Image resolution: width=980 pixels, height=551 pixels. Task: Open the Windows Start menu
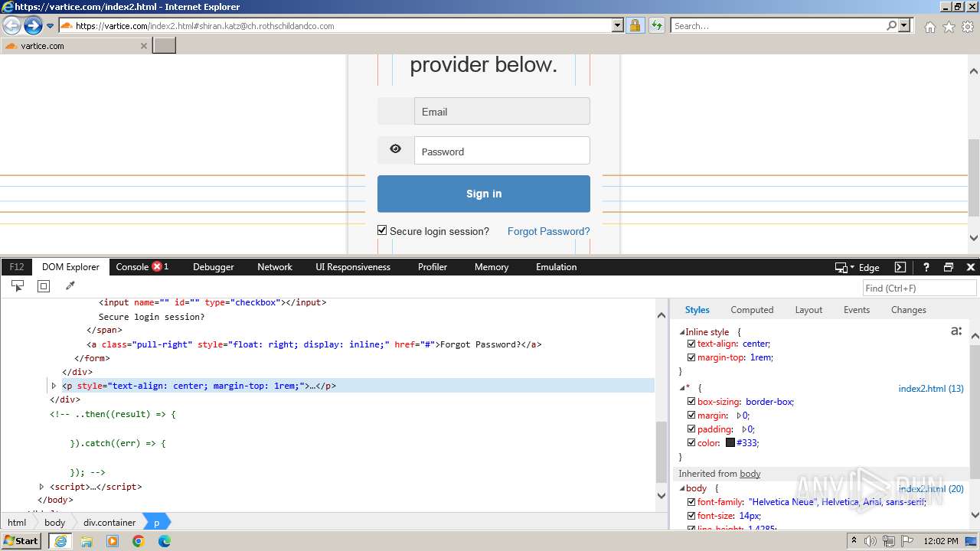pos(21,540)
